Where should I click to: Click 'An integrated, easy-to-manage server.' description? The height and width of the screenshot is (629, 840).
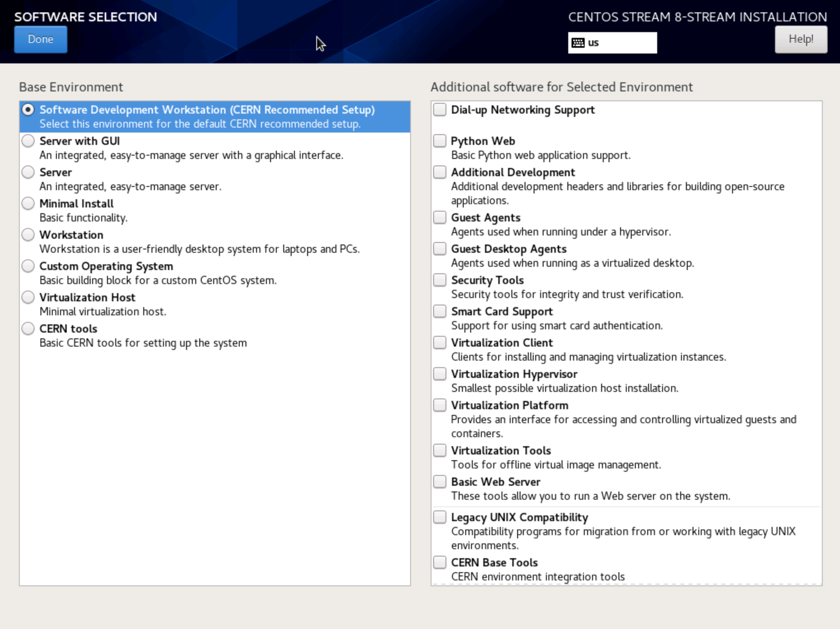(x=131, y=187)
